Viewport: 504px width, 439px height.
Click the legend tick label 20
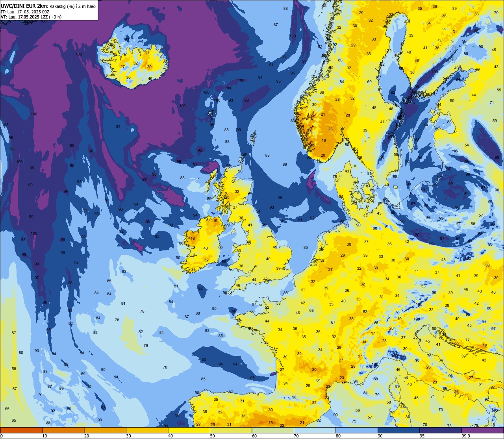click(x=87, y=436)
